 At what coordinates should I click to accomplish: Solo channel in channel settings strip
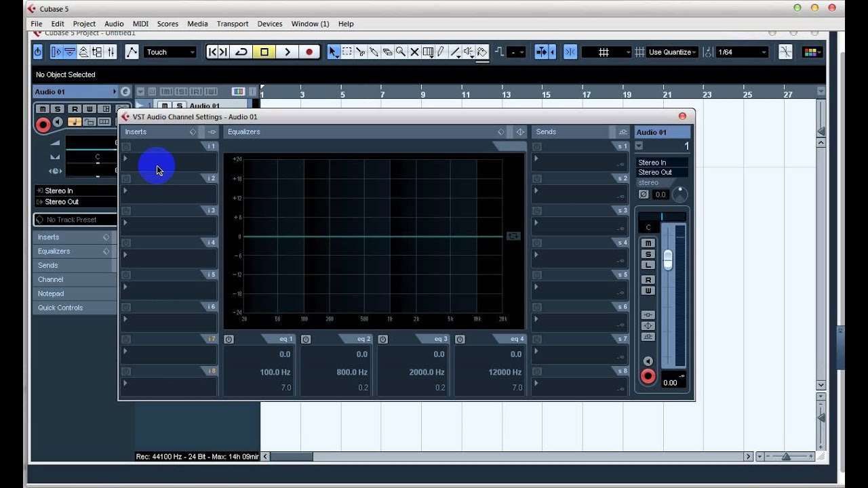coord(648,254)
